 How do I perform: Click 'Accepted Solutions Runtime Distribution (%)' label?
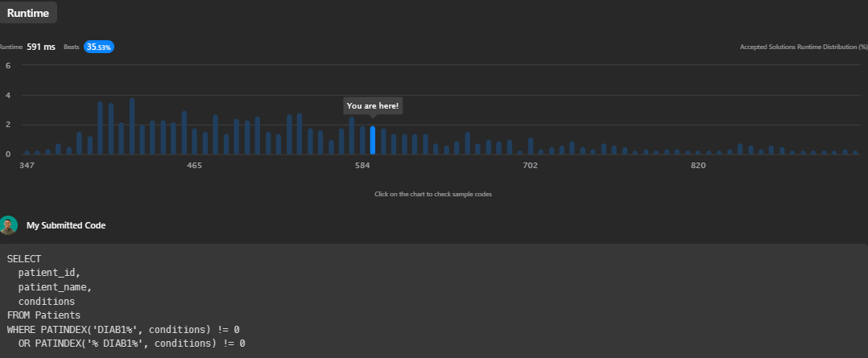[804, 47]
